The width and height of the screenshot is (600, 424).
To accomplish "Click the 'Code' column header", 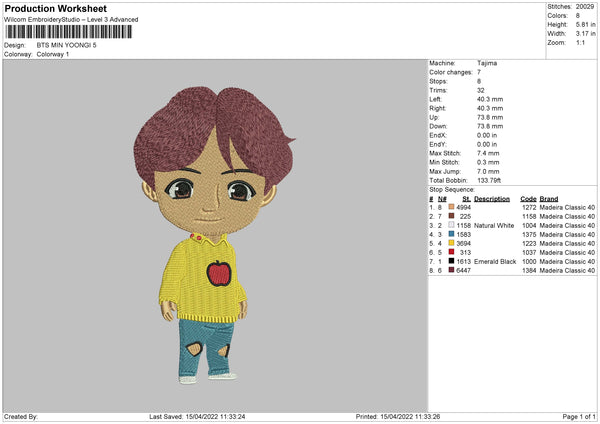I will click(528, 199).
